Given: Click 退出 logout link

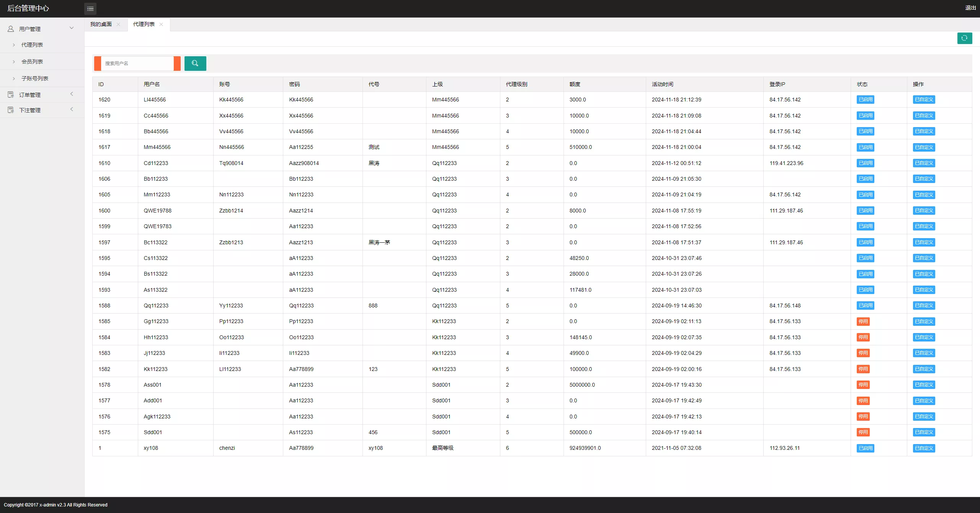Looking at the screenshot, I should (970, 8).
